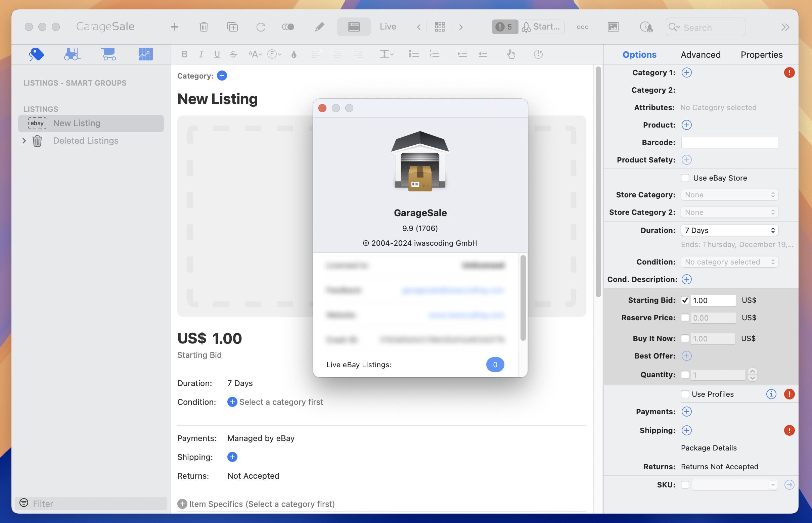Click the Listings icon in sidebar
This screenshot has height=523, width=812.
[36, 54]
